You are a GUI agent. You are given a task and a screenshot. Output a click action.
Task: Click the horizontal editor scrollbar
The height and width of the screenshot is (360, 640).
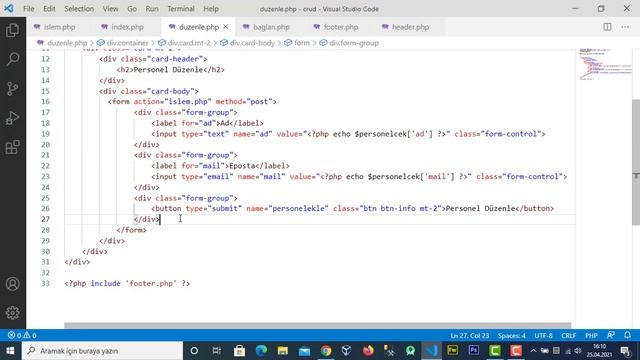[317, 325]
